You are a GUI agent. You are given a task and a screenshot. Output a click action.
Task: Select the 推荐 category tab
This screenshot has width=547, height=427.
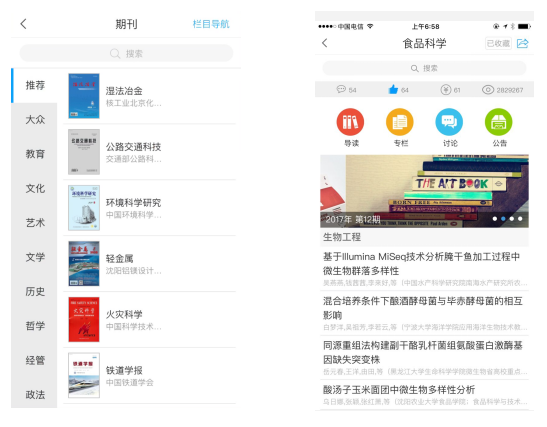point(35,85)
